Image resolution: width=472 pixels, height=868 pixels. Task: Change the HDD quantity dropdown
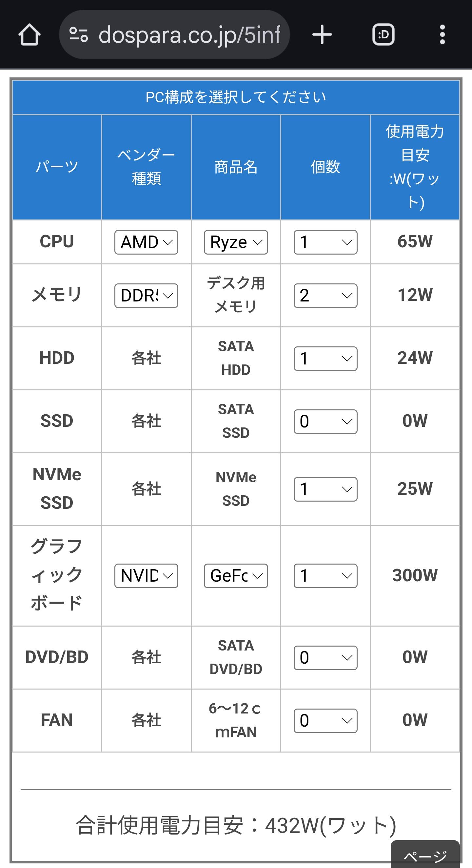coord(325,359)
